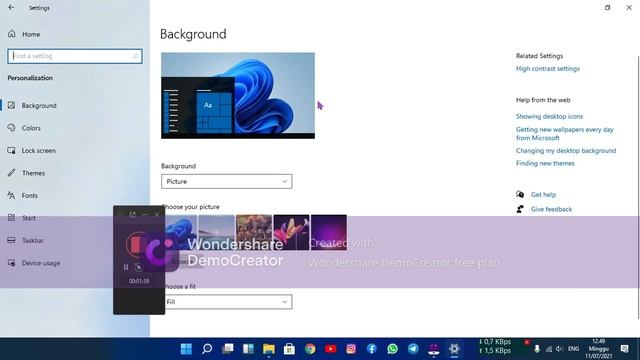Viewport: 640px width, 360px height.
Task: Select the colorful flower picture thumbnail
Action: click(291, 232)
